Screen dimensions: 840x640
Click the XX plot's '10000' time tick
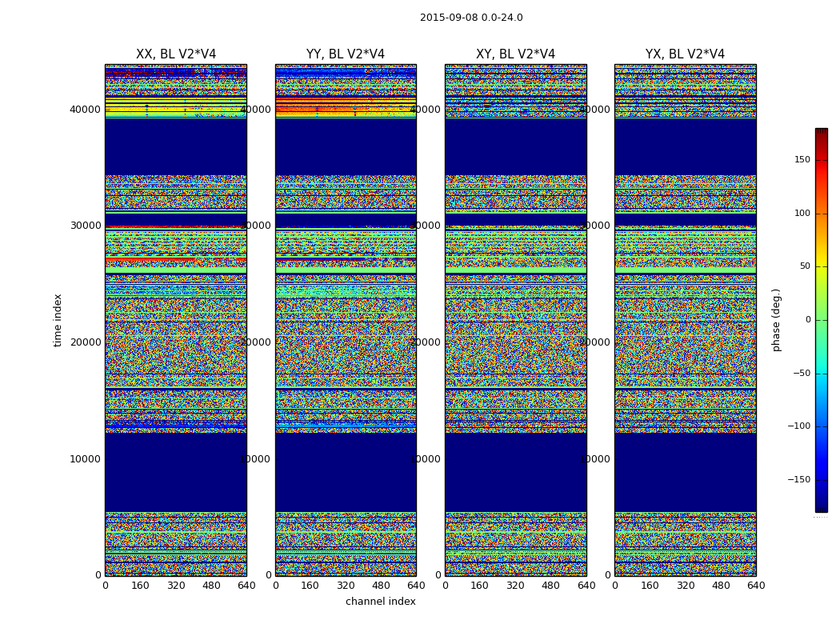pos(85,459)
